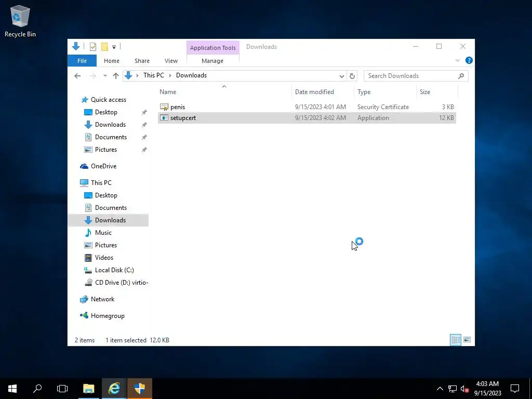Click the New Folder quick access toolbar icon
The image size is (532, 399).
(x=104, y=47)
